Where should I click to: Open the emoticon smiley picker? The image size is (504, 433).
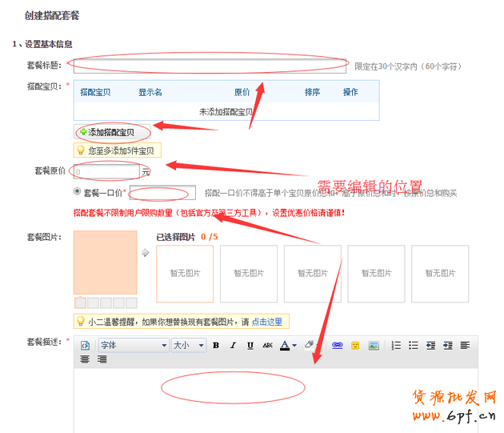click(x=355, y=346)
